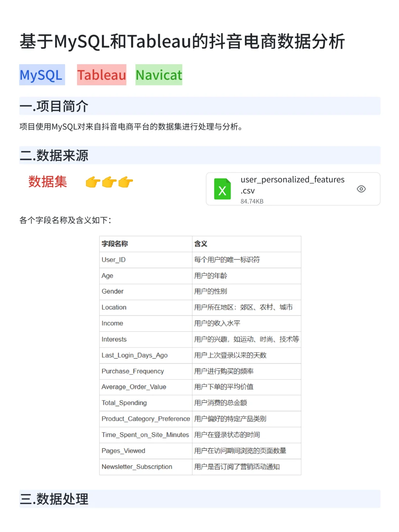
Task: Click the 用户消费的总金额 cell
Action: [x=246, y=403]
